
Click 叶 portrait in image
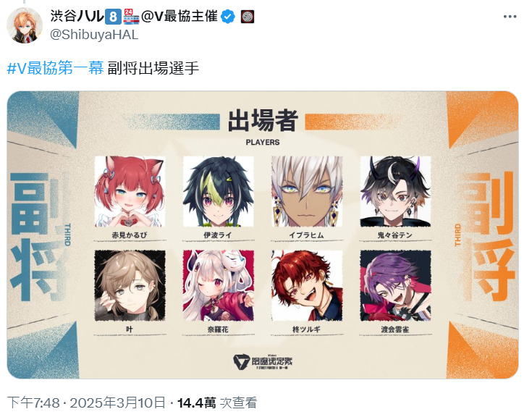click(130, 286)
